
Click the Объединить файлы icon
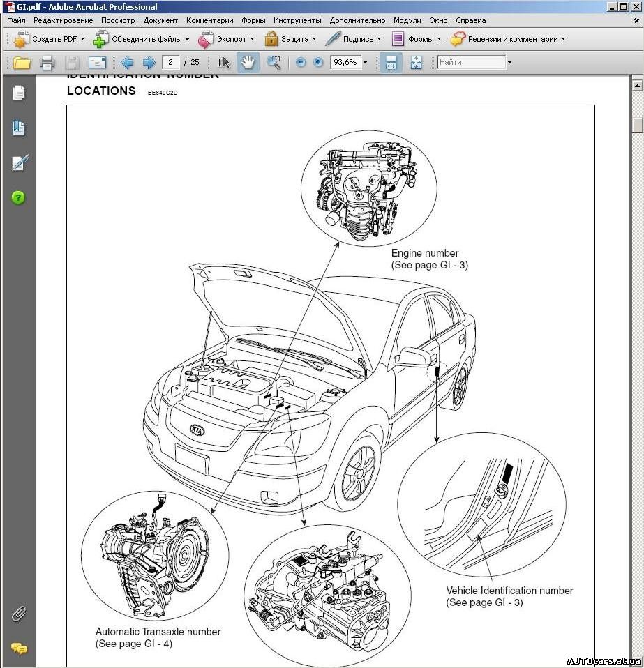101,39
